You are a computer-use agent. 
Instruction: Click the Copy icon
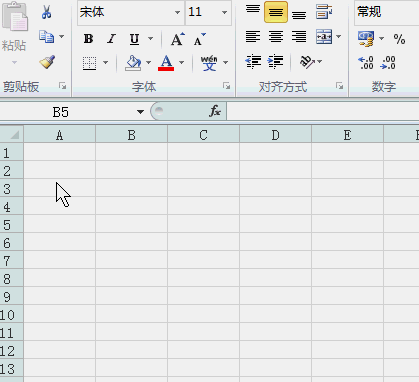[x=46, y=36]
